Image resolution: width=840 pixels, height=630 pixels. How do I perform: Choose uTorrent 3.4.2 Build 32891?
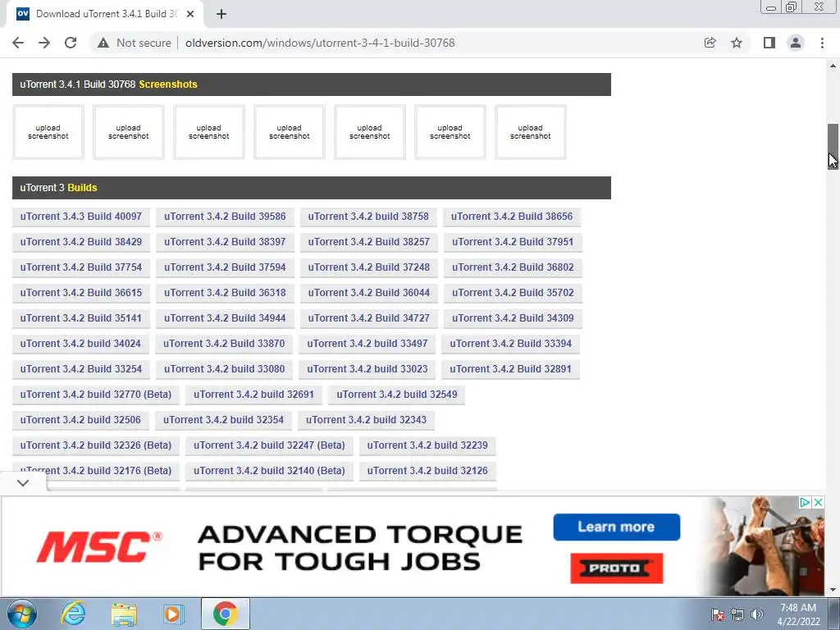click(510, 369)
